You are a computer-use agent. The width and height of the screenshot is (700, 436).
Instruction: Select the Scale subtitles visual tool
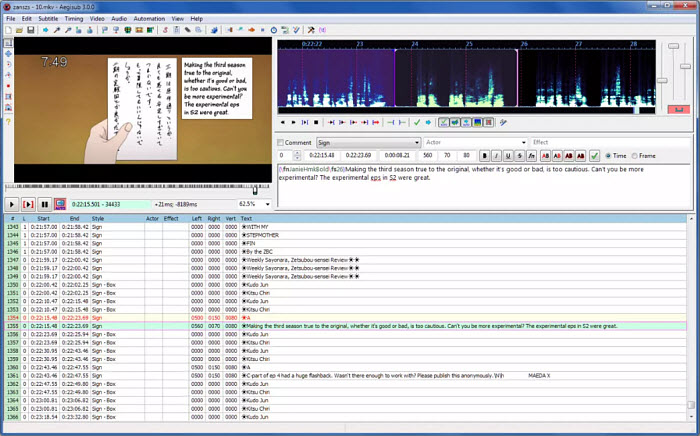click(x=8, y=86)
